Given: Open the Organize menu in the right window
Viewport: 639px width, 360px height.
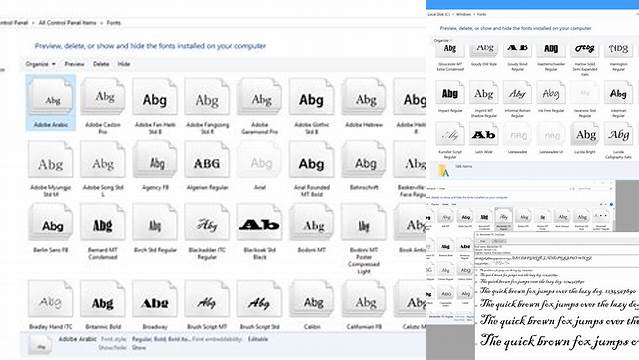Looking at the screenshot, I should tap(441, 40).
